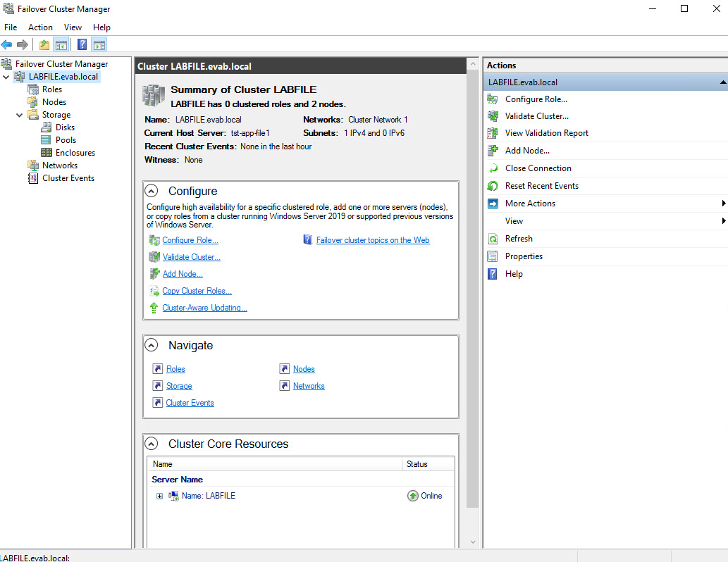Click the Reset Recent Events icon
Screen dimensions: 728x562
493,186
